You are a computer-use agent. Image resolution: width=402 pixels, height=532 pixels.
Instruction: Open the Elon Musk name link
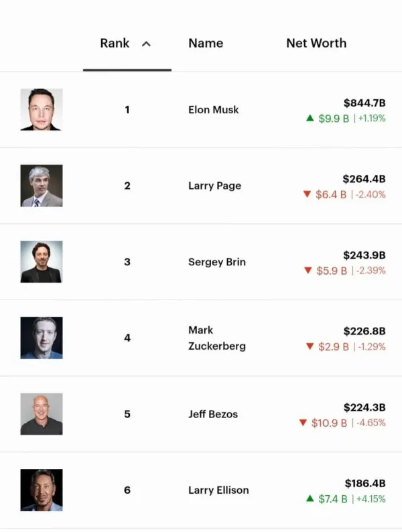pyautogui.click(x=213, y=109)
